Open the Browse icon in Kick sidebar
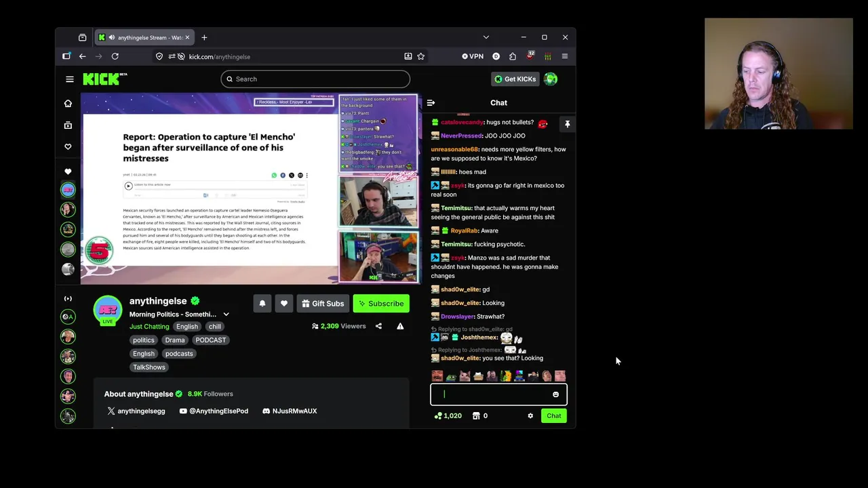 pos(68,125)
